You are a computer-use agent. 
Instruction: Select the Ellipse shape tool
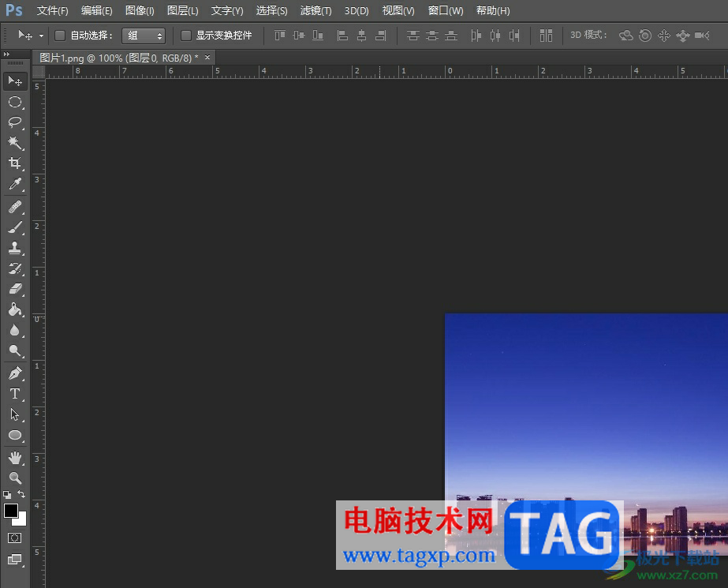15,435
